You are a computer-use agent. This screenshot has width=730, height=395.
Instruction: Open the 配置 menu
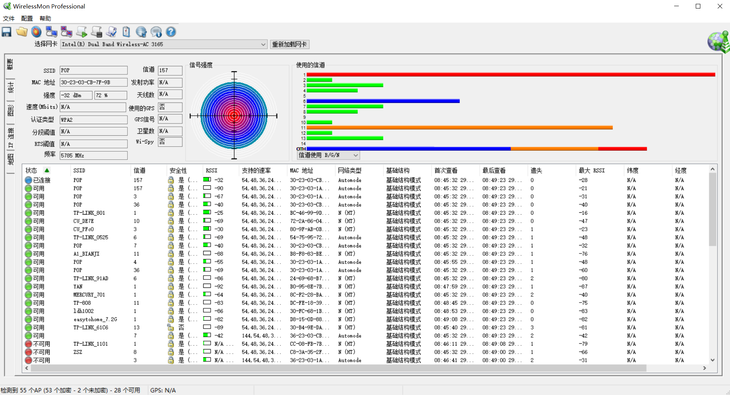27,18
